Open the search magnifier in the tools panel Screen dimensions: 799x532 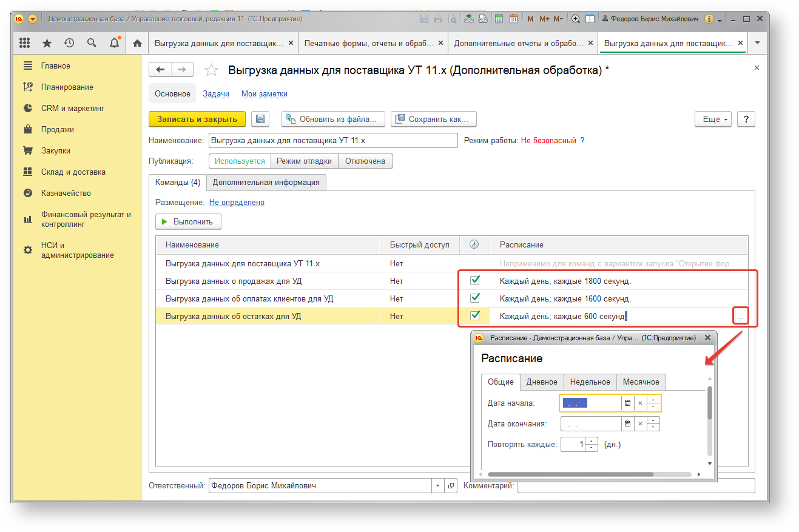tap(92, 43)
